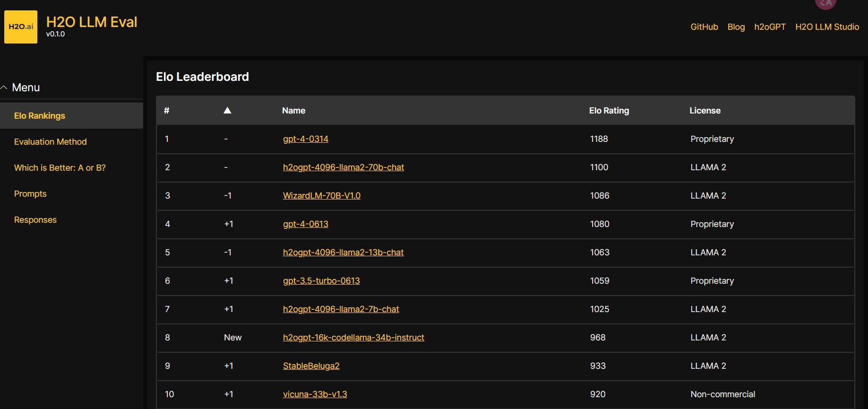The height and width of the screenshot is (409, 868).
Task: Open the gpt-4-0314 model link
Action: tap(306, 139)
